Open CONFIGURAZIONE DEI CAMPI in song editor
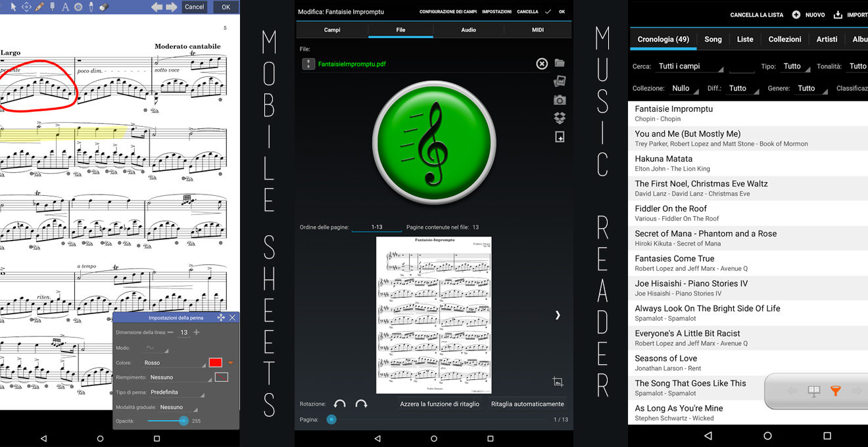This screenshot has height=447, width=868. [448, 12]
